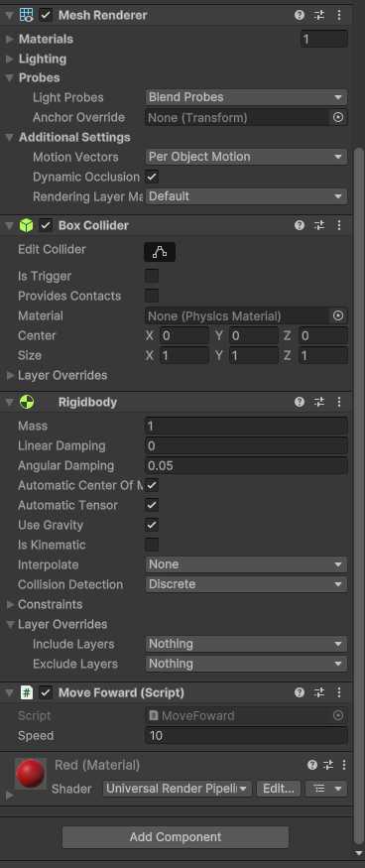Open Anchor Override object picker
Image resolution: width=365 pixels, height=868 pixels.
(338, 117)
